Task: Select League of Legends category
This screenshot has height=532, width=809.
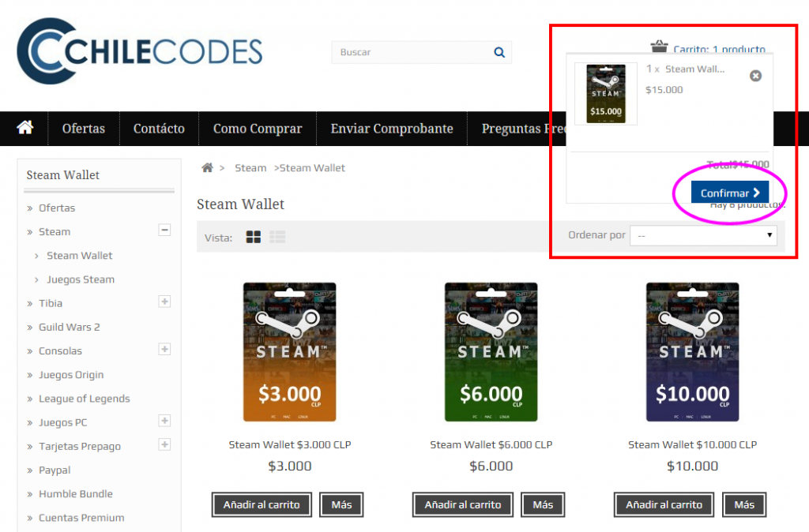Action: pos(84,399)
